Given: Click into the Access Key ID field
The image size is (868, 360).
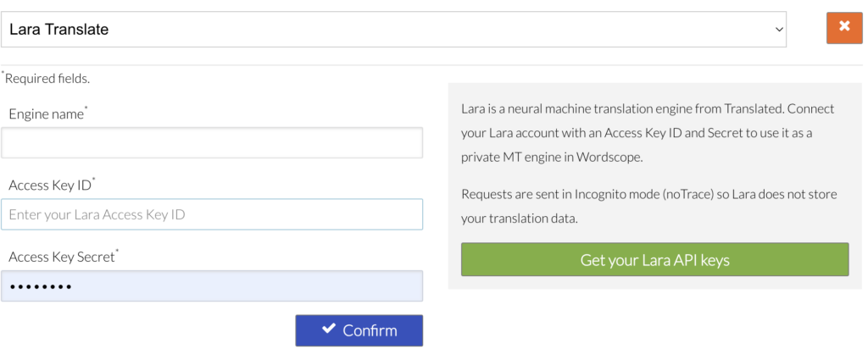Looking at the screenshot, I should [x=212, y=214].
